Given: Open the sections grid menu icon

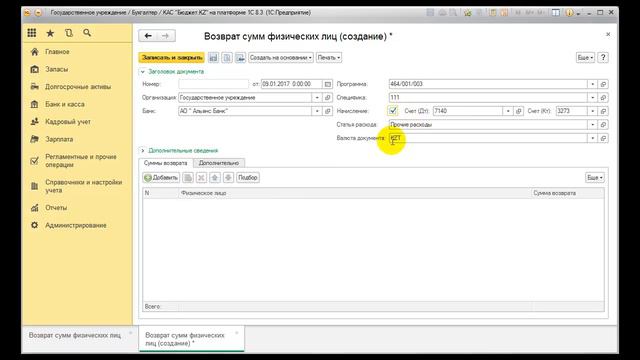Looking at the screenshot, I should coord(32,33).
